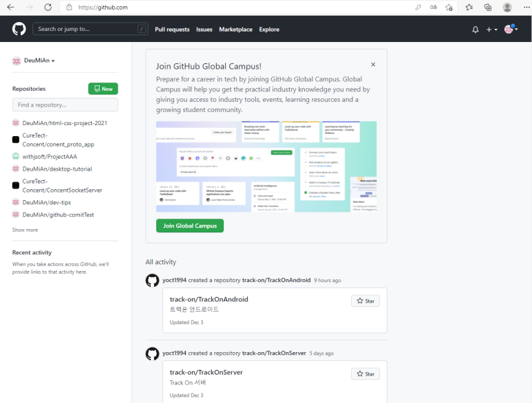Click the 'All activity' heading
This screenshot has height=403, width=532.
pyautogui.click(x=161, y=262)
